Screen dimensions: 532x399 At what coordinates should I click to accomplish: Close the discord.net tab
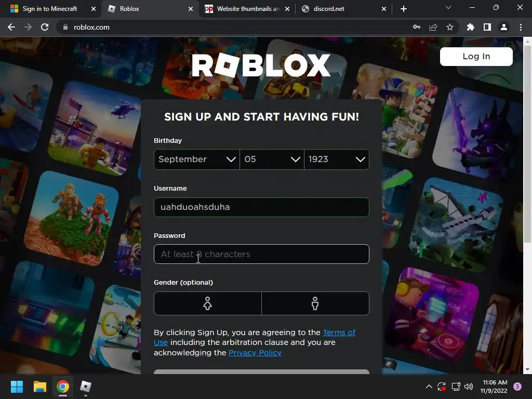coord(384,9)
